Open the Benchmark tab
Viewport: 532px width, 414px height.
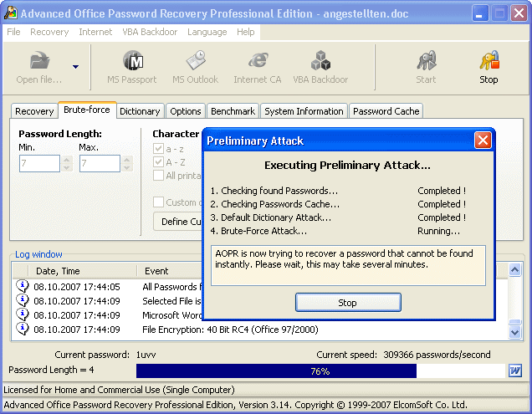[233, 111]
